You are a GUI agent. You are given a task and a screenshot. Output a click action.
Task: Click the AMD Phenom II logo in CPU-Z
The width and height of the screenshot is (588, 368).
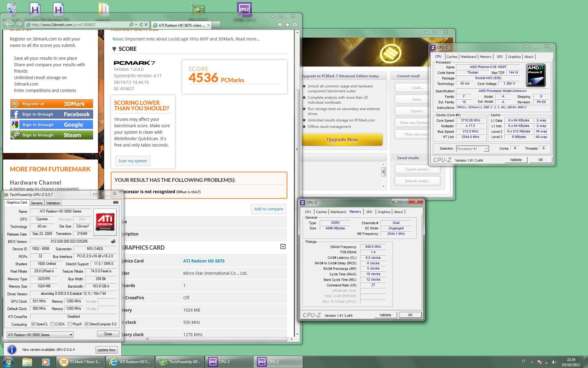536,75
